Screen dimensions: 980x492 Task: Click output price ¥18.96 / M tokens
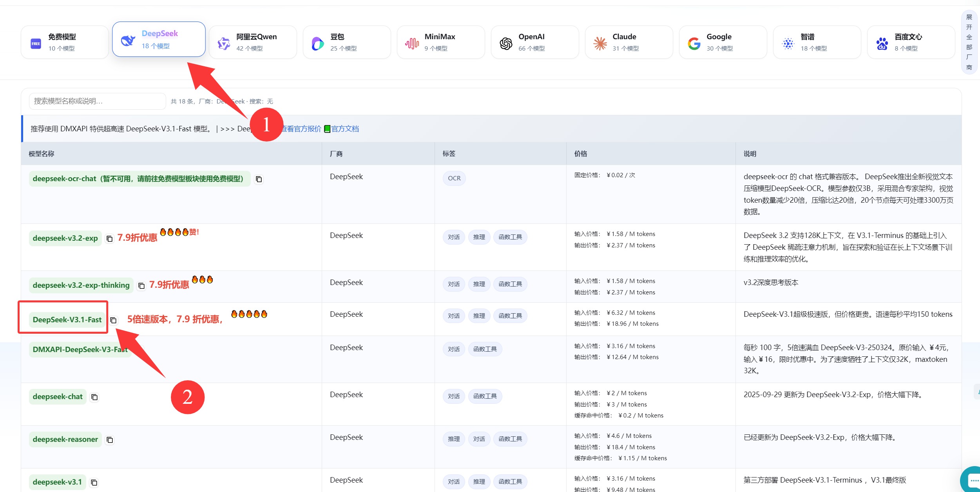(x=632, y=324)
